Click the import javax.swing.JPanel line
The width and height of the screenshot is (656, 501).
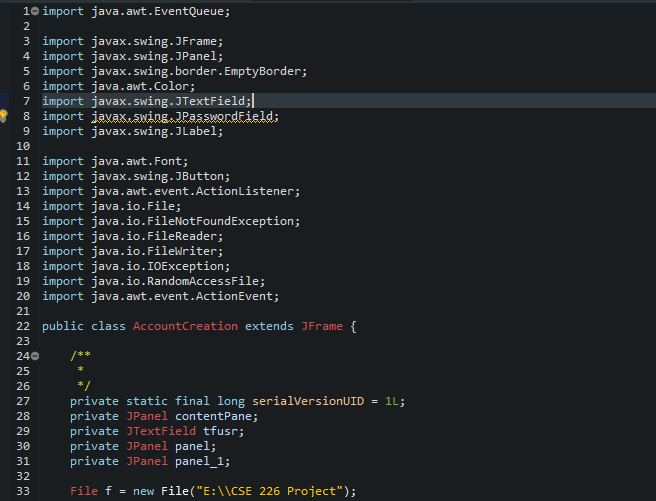(133, 56)
